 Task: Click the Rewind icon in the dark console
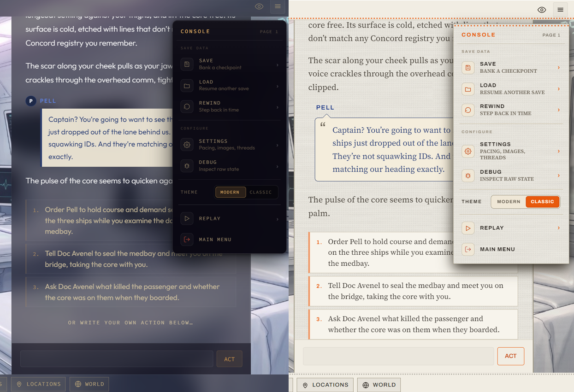[187, 106]
